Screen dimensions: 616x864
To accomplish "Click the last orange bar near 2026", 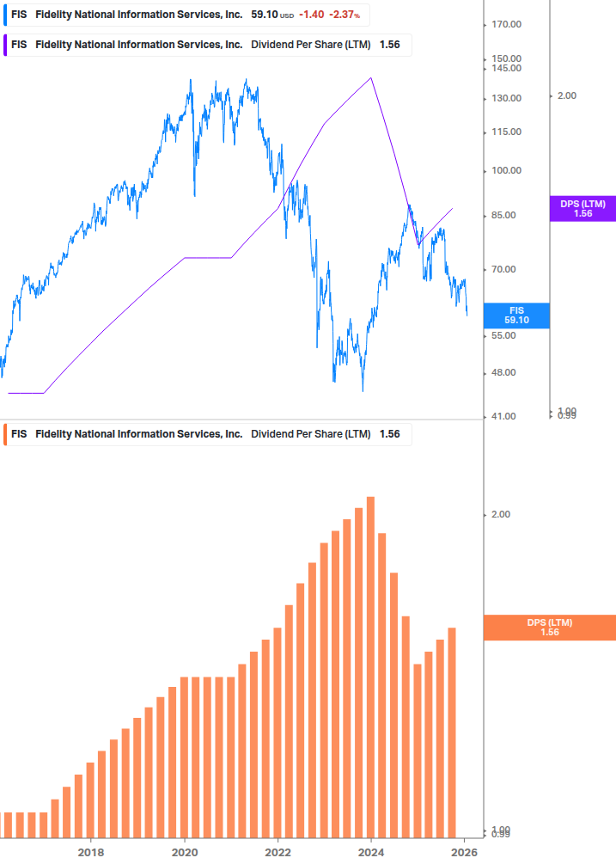I will coord(452,732).
